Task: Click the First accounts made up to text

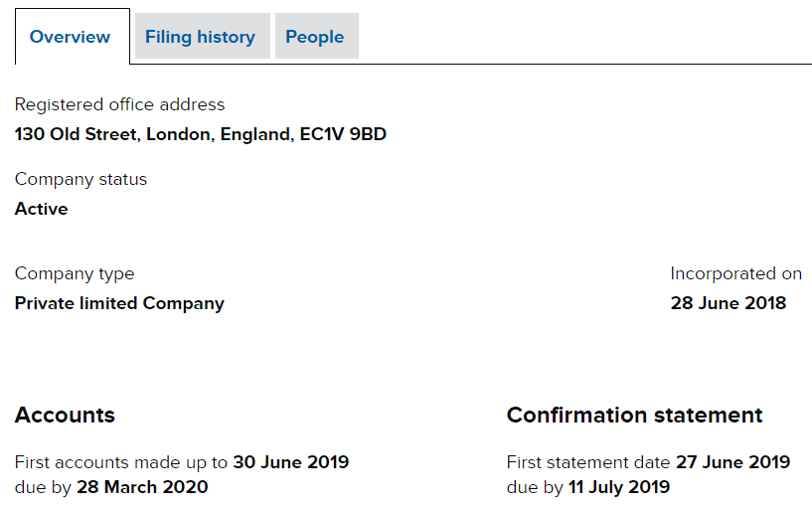Action: tap(121, 462)
